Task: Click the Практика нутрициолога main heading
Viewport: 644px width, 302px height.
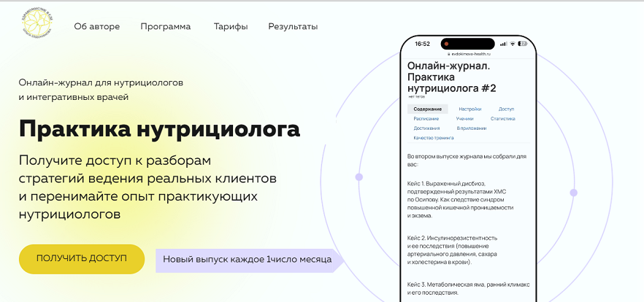Action: tap(159, 129)
